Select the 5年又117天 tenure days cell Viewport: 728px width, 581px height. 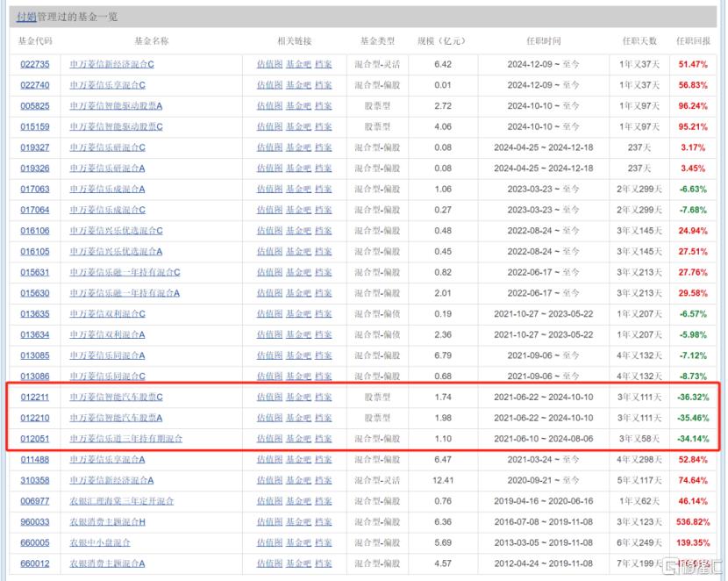click(639, 480)
